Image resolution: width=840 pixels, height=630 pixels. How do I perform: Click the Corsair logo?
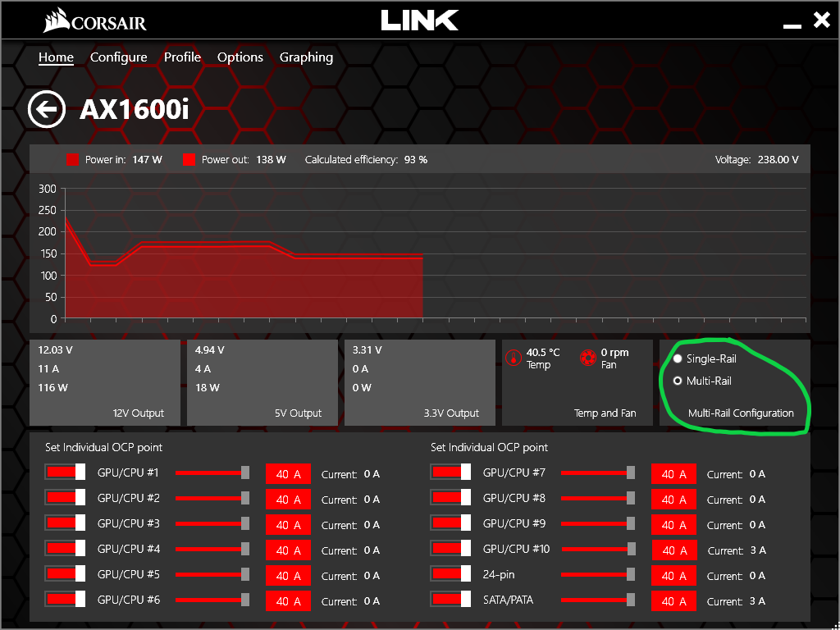coord(94,22)
